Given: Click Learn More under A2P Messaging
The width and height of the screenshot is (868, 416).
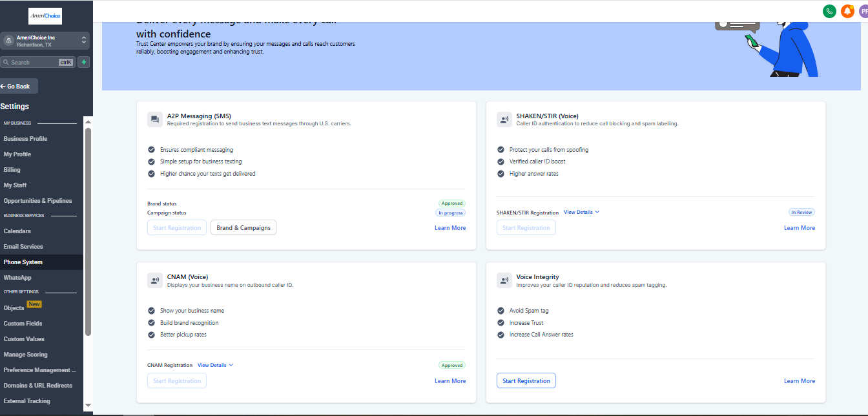Looking at the screenshot, I should (449, 227).
